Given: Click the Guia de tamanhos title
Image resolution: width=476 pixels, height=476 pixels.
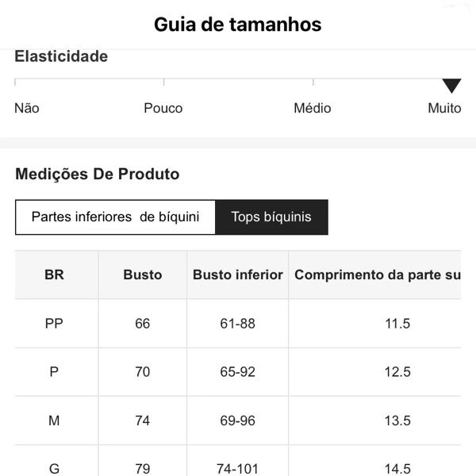Looking at the screenshot, I should (238, 25).
